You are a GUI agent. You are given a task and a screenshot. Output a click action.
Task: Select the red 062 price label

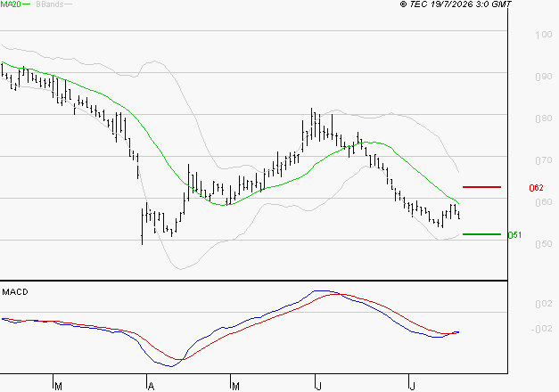(536, 188)
